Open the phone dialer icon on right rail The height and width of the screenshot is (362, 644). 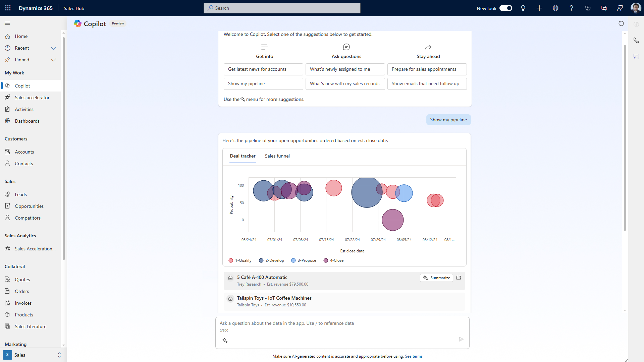[x=637, y=40]
